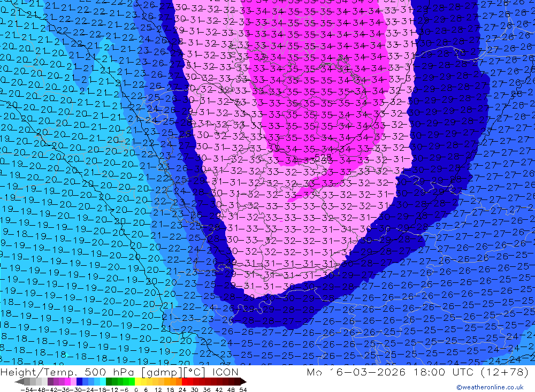Select the bright yellow legend swatch

(138, 382)
